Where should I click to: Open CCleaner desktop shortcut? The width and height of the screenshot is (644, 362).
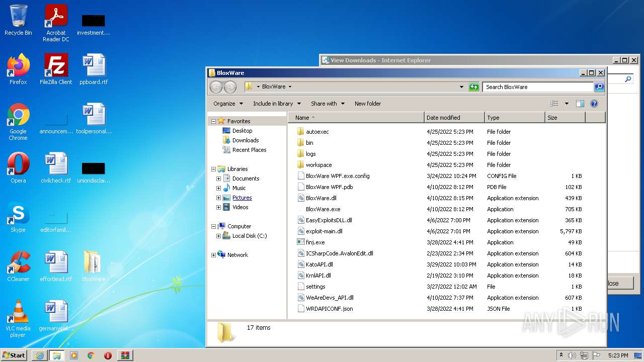point(18,266)
